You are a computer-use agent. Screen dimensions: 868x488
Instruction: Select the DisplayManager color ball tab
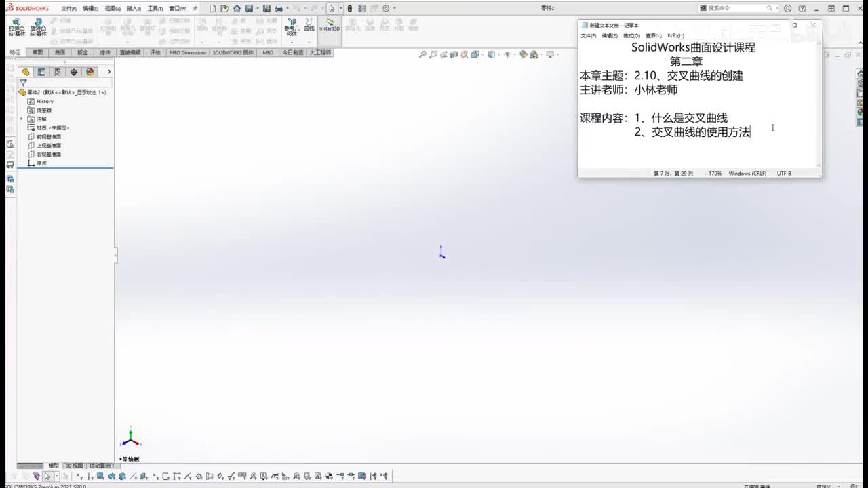(90, 72)
